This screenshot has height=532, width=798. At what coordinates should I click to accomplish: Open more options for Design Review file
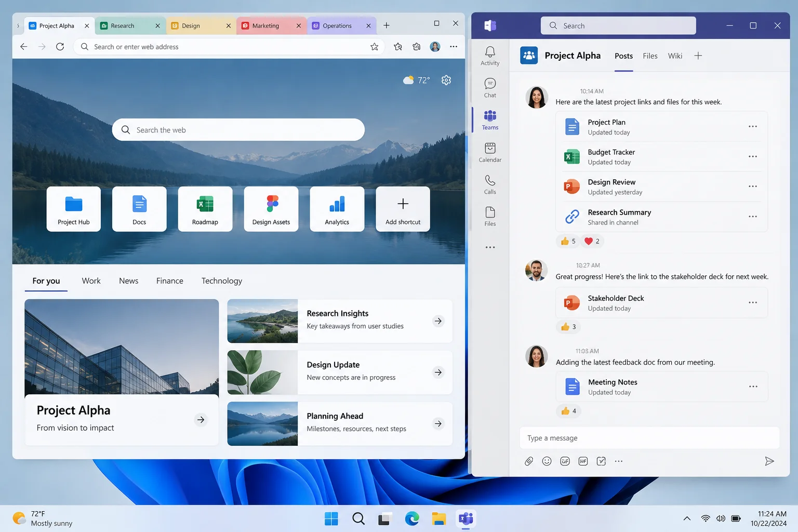pyautogui.click(x=753, y=187)
